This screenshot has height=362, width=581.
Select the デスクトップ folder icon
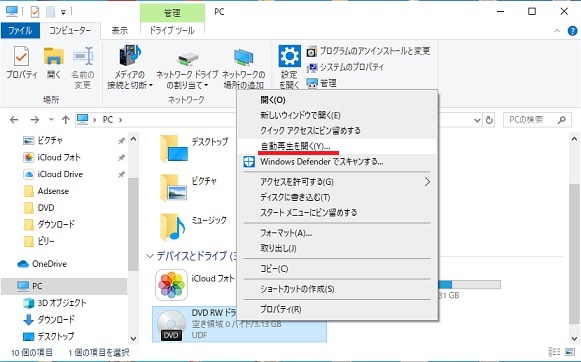click(x=173, y=149)
